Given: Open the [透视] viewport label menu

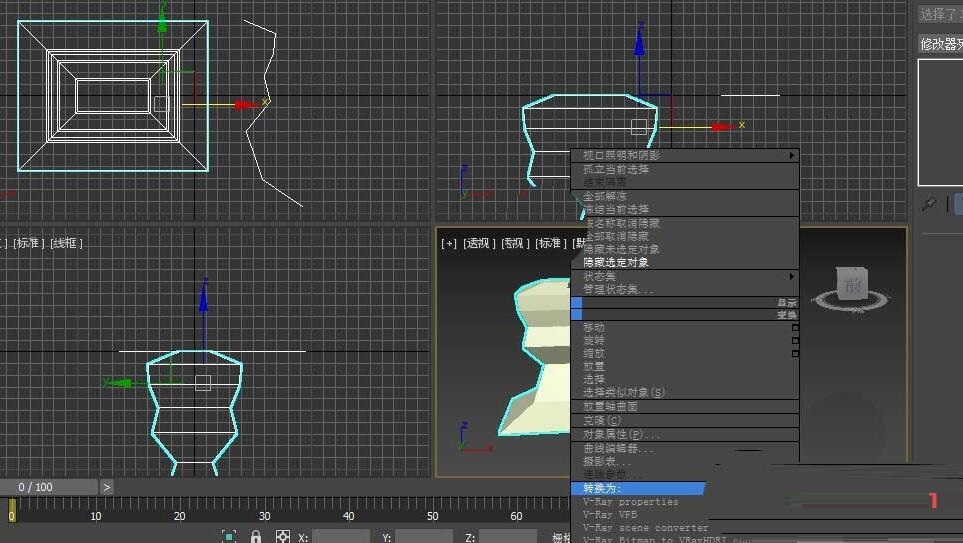Looking at the screenshot, I should click(479, 244).
